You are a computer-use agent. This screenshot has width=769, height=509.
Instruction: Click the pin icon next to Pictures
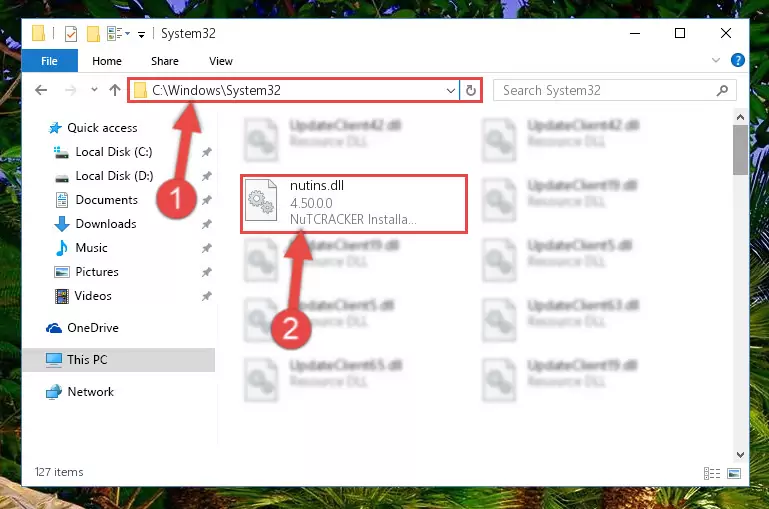[x=207, y=272]
